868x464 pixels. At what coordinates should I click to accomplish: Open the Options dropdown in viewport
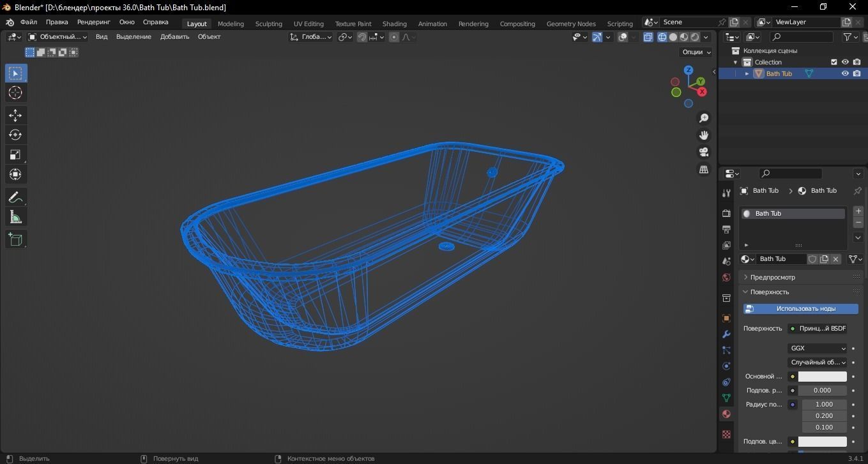tap(696, 52)
